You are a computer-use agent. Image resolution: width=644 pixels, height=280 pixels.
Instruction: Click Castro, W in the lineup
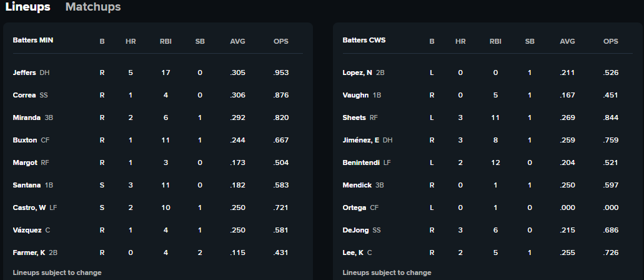click(29, 207)
